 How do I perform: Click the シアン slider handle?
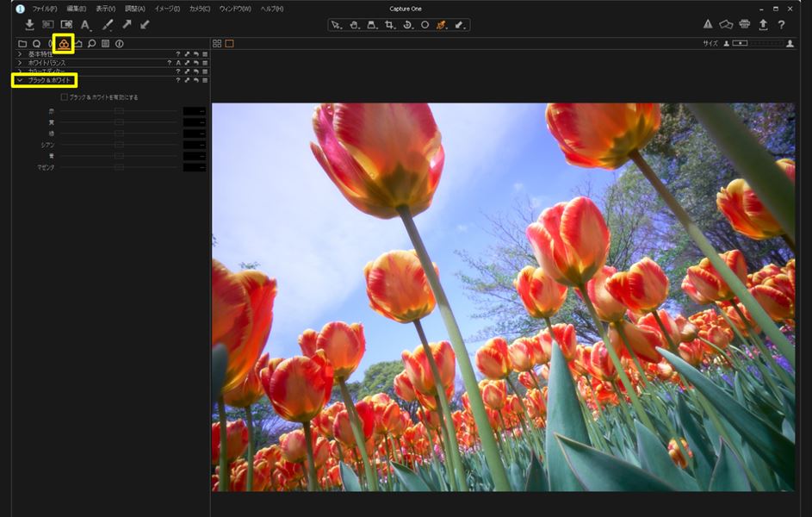pyautogui.click(x=119, y=145)
